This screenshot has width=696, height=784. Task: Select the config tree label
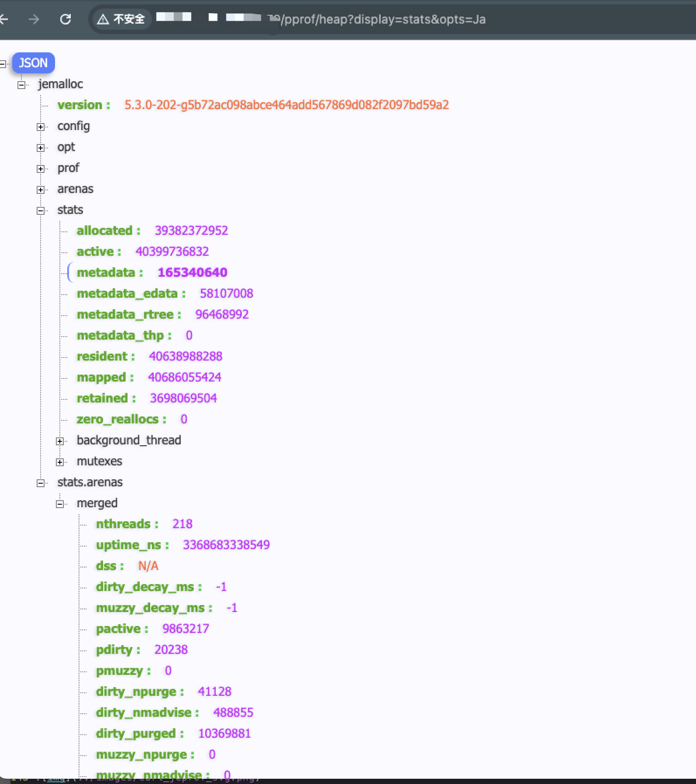[73, 126]
